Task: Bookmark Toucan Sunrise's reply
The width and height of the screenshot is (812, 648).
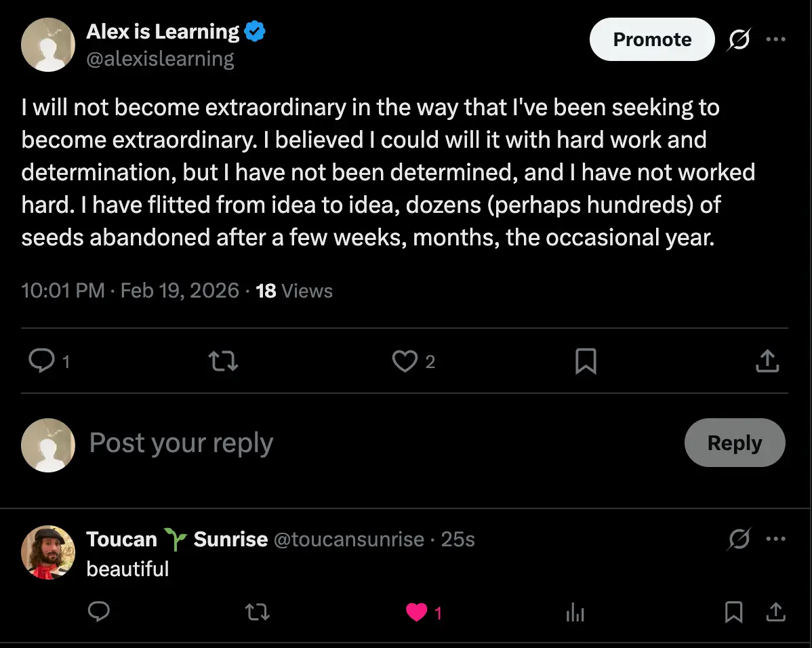Action: (733, 613)
